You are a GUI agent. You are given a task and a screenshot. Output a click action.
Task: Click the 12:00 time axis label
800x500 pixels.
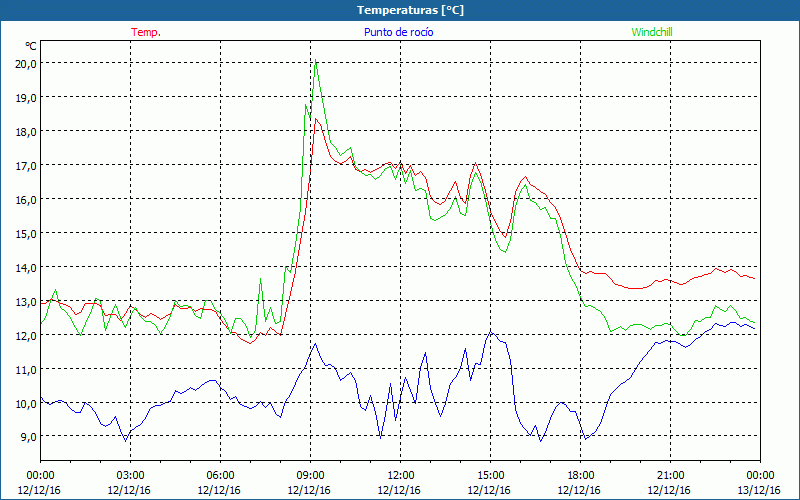coord(401,476)
